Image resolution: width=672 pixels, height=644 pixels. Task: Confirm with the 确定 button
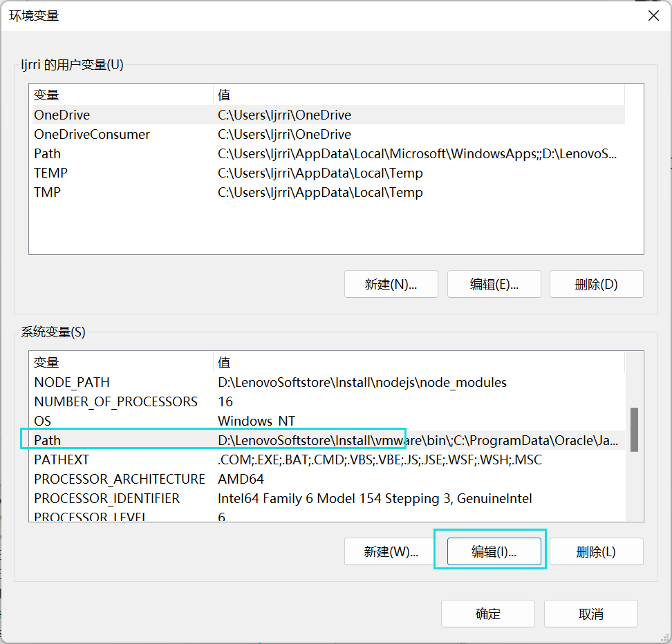click(x=488, y=614)
